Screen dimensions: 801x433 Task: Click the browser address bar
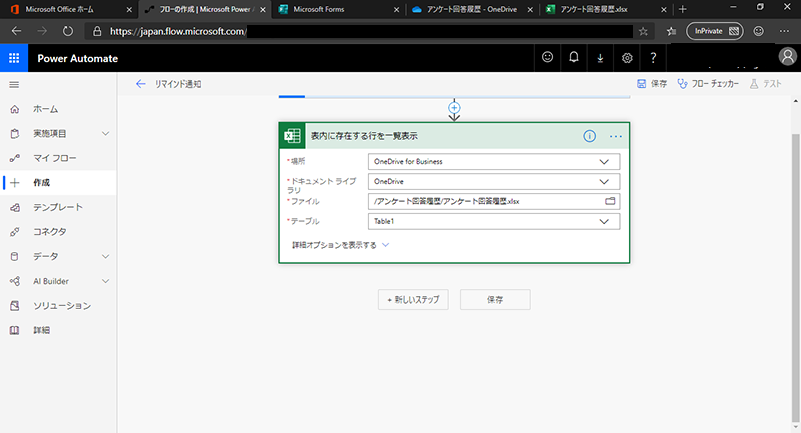point(370,32)
